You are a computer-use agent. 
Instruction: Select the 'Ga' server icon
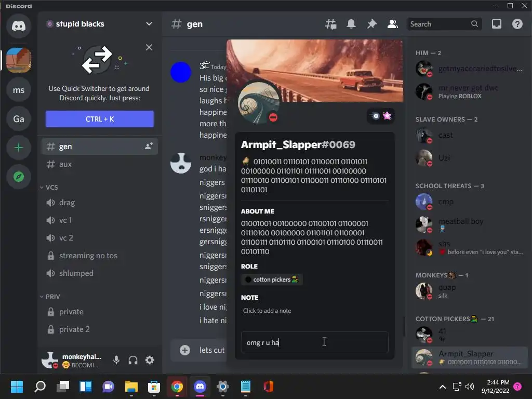(x=19, y=119)
